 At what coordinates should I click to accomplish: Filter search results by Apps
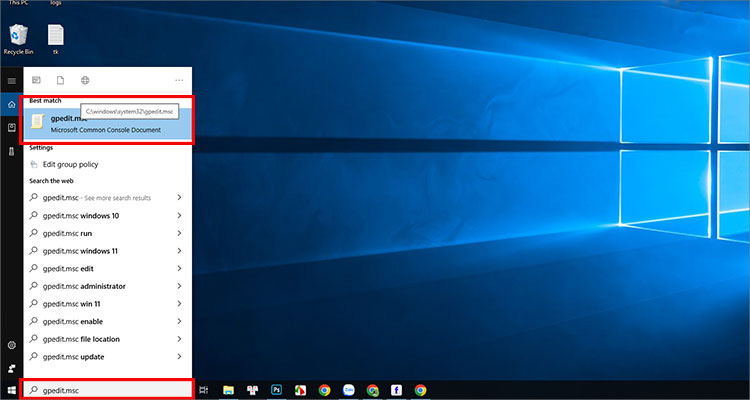pos(36,80)
